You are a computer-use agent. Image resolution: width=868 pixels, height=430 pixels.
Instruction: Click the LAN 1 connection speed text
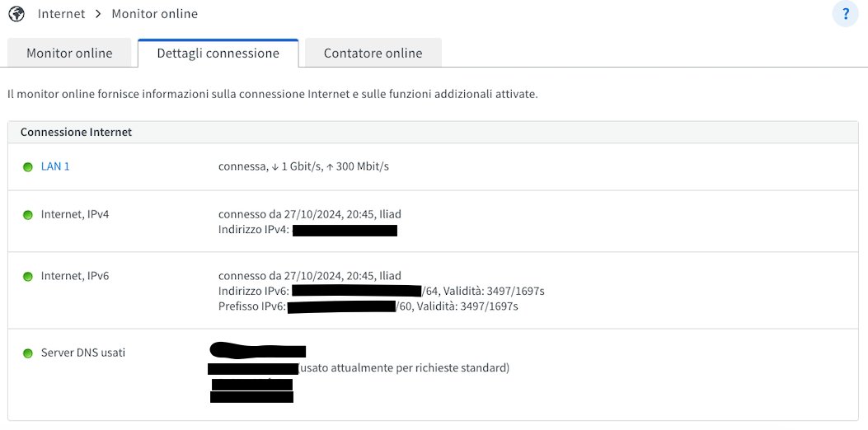[x=303, y=166]
